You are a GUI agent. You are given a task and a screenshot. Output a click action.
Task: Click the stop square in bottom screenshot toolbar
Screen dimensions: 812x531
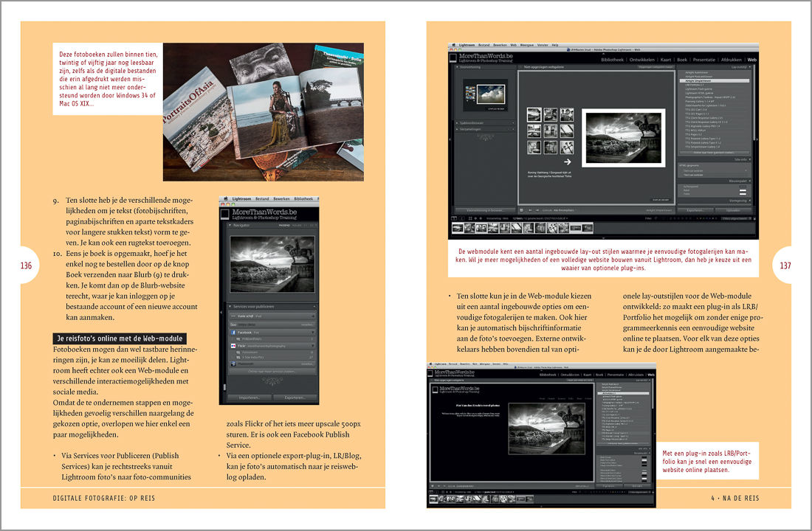point(433,486)
